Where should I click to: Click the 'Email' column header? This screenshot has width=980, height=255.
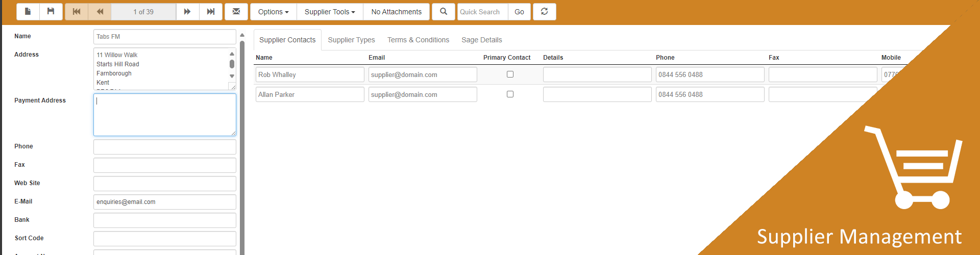377,58
